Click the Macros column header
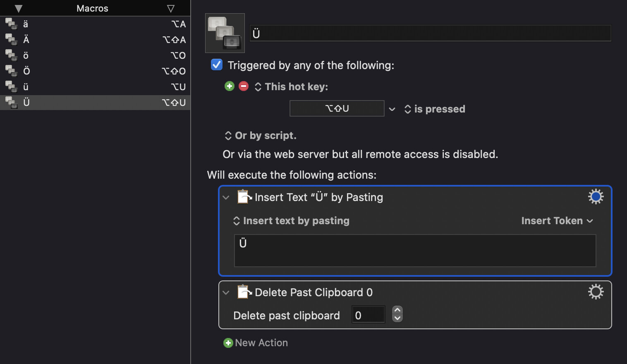The width and height of the screenshot is (627, 364). [92, 8]
